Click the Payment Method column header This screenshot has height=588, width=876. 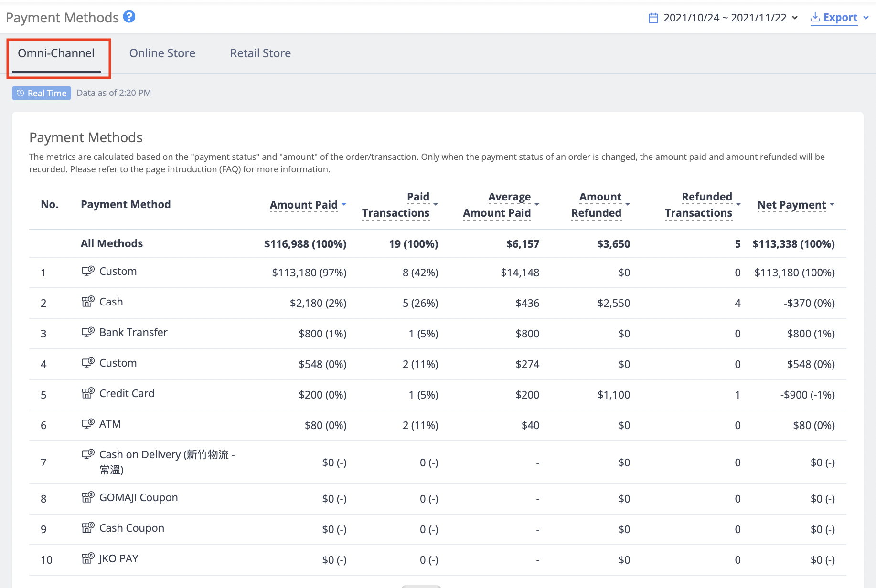pyautogui.click(x=126, y=204)
